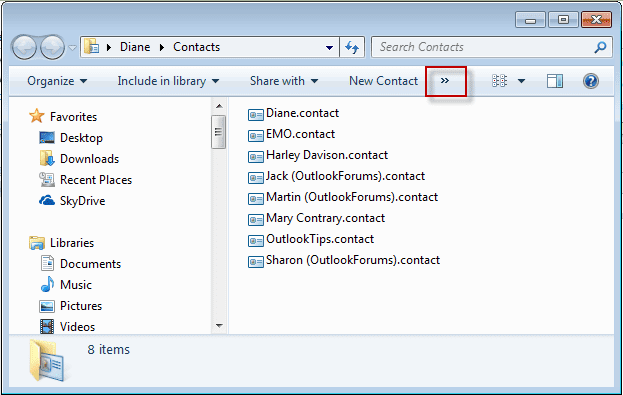
Task: Select Diane in the address breadcrumb
Action: (135, 47)
